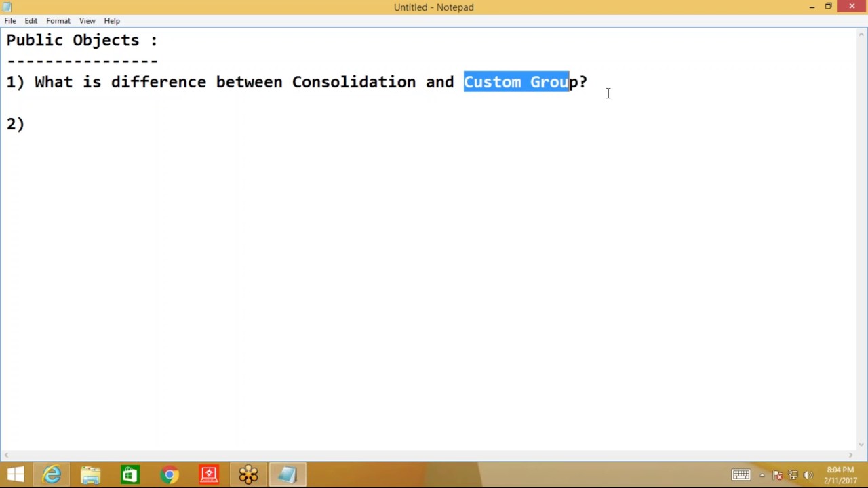Viewport: 868px width, 488px height.
Task: Open clock showing 8:04 PM
Action: [x=840, y=475]
